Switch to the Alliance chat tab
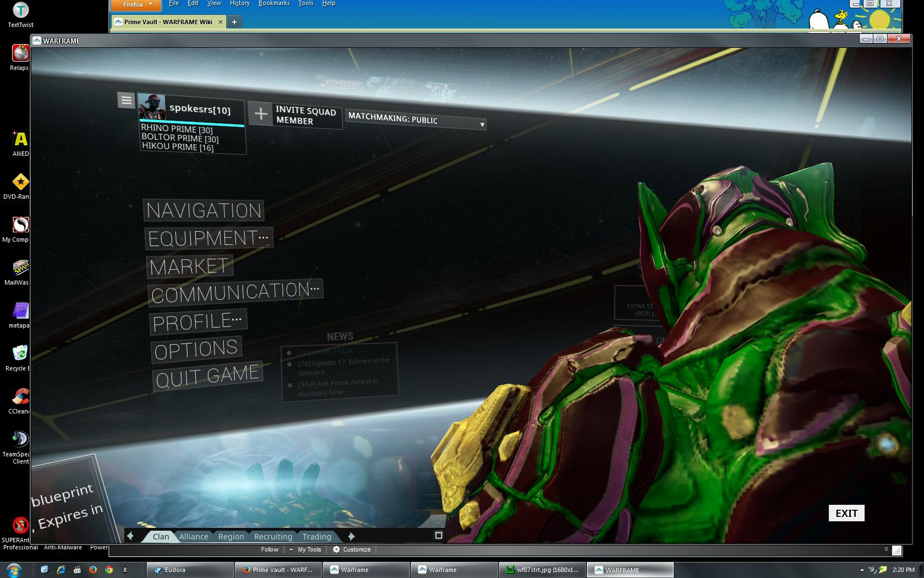The height and width of the screenshot is (578, 924). pos(194,537)
